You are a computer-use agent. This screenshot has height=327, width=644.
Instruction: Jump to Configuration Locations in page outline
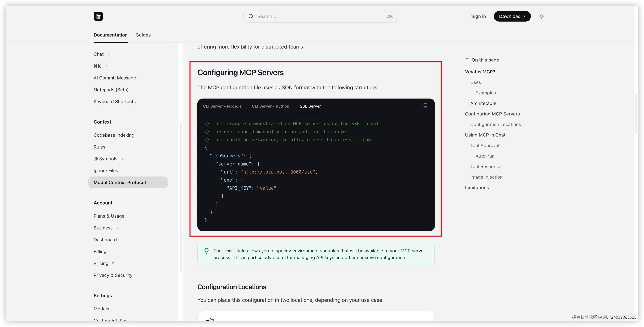[x=495, y=124]
